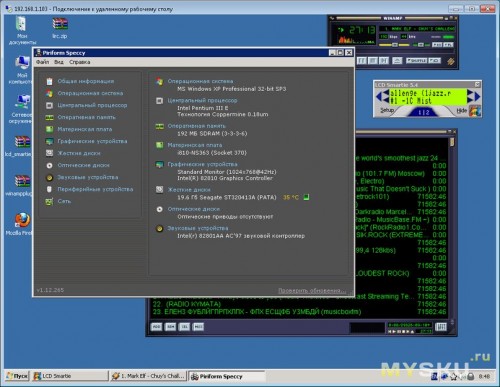Click the v1.12.265 version label
Image resolution: width=500 pixels, height=387 pixels.
50,290
